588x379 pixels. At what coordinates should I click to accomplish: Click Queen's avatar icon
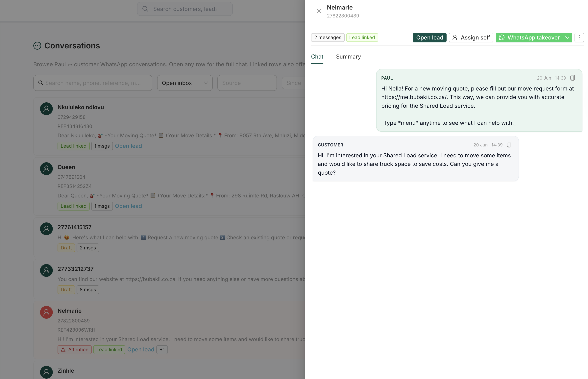[x=46, y=169]
